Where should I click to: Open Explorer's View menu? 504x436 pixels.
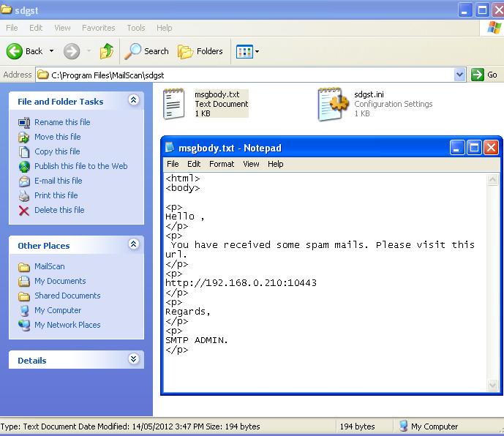click(x=62, y=28)
